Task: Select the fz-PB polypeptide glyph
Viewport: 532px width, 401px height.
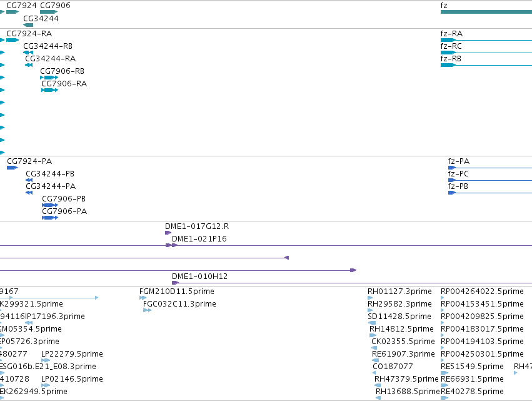Action: pos(490,193)
